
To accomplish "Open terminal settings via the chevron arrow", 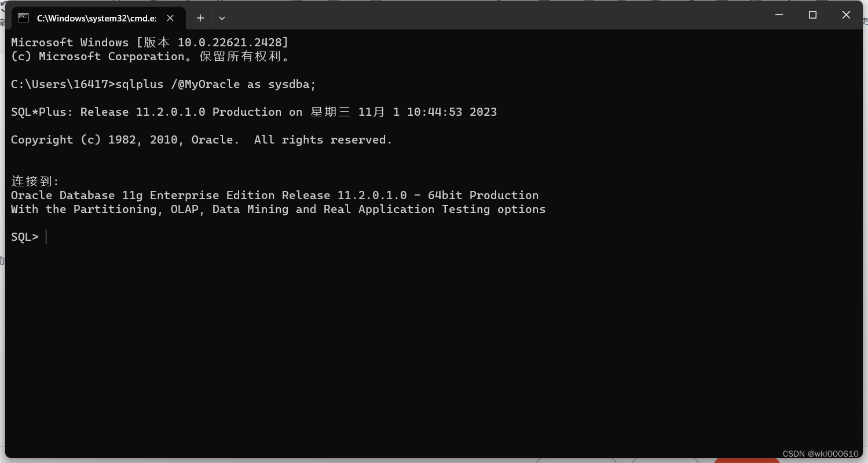I will (222, 18).
